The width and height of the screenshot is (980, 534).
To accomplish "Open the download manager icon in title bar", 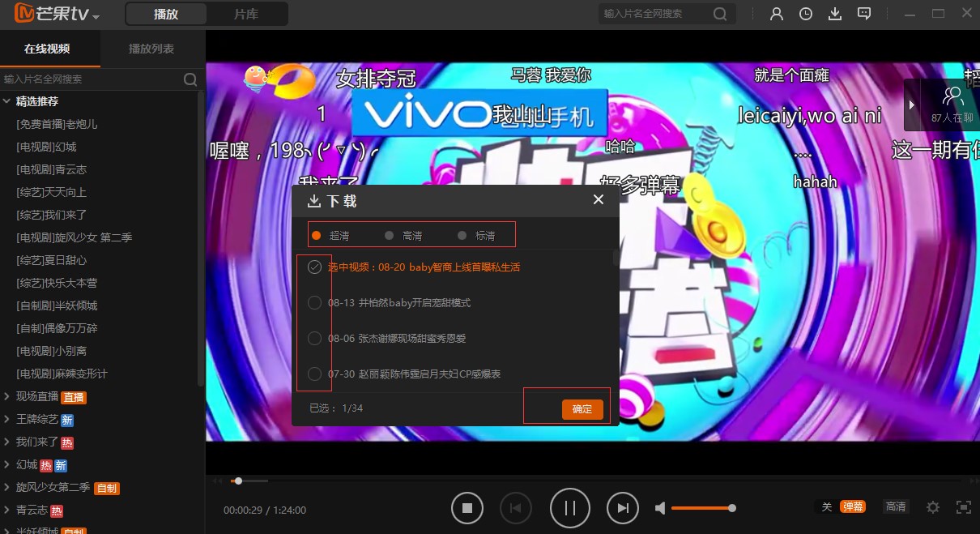I will click(x=835, y=14).
